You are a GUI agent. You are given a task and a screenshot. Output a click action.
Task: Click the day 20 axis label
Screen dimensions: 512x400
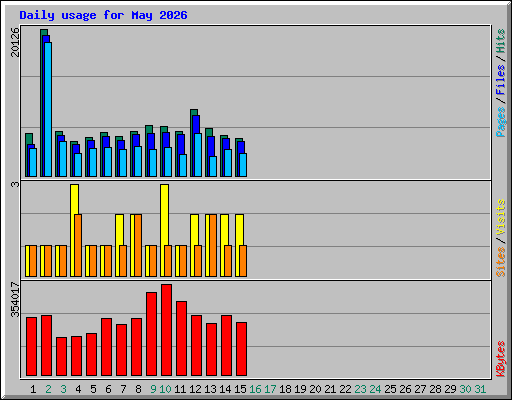[315, 389]
